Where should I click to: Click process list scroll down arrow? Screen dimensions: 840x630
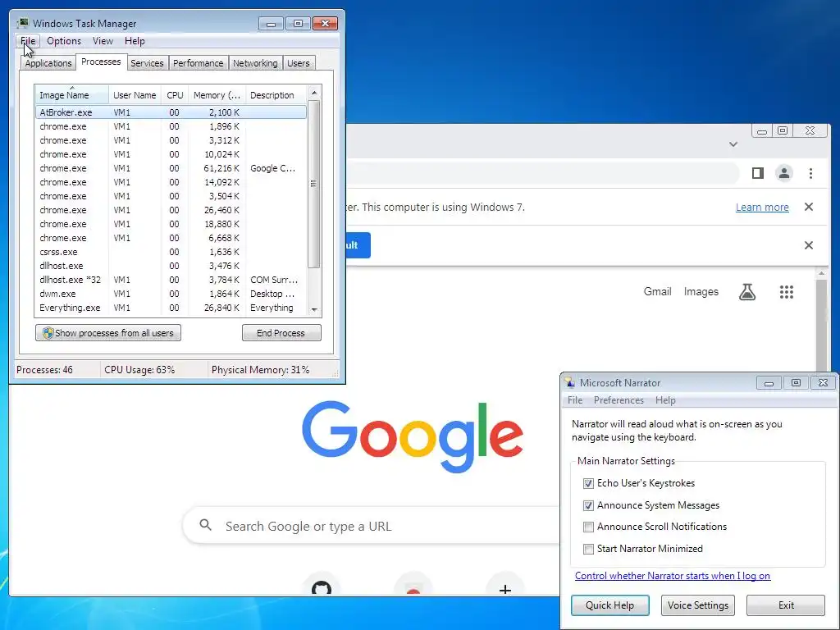(314, 309)
